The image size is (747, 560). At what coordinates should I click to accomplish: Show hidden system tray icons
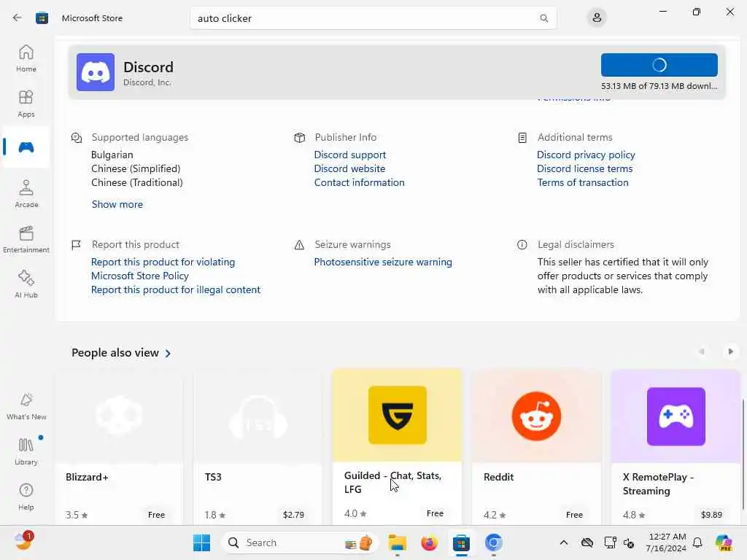coord(564,542)
